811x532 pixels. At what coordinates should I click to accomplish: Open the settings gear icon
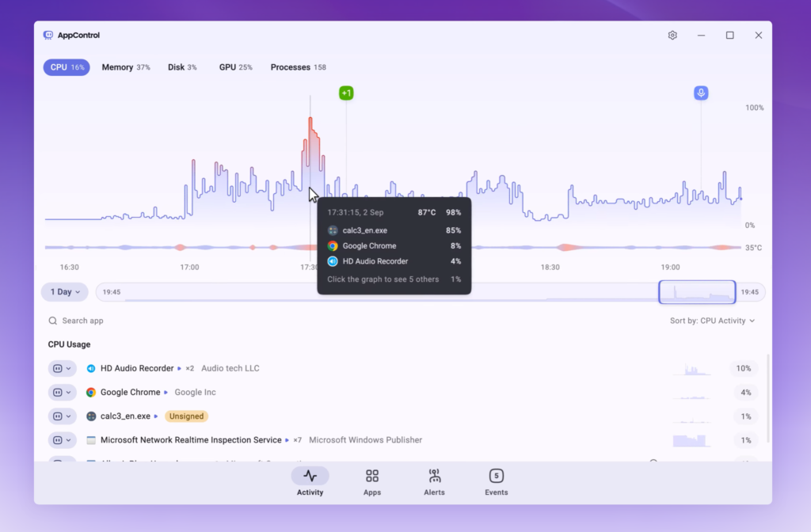(x=672, y=35)
